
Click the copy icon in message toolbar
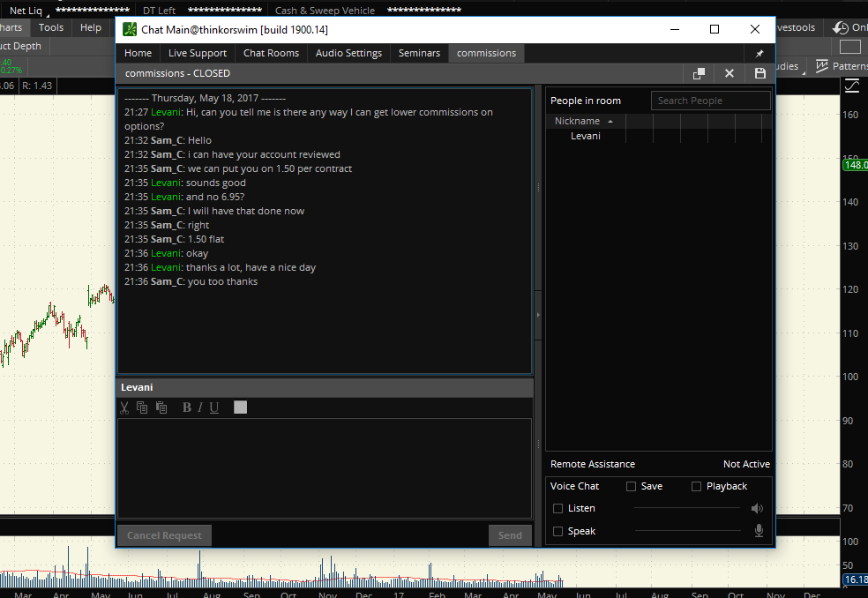142,407
